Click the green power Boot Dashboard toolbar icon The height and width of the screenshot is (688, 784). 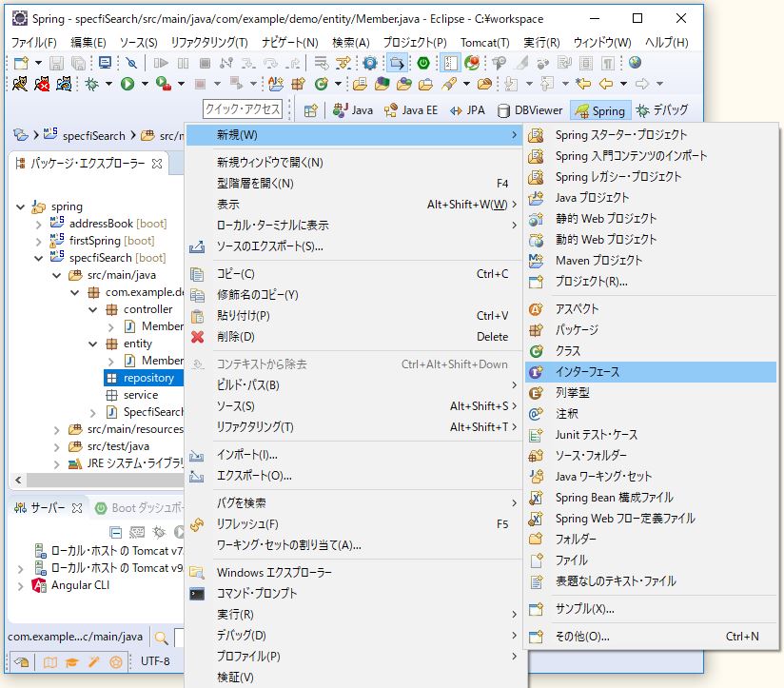(423, 63)
